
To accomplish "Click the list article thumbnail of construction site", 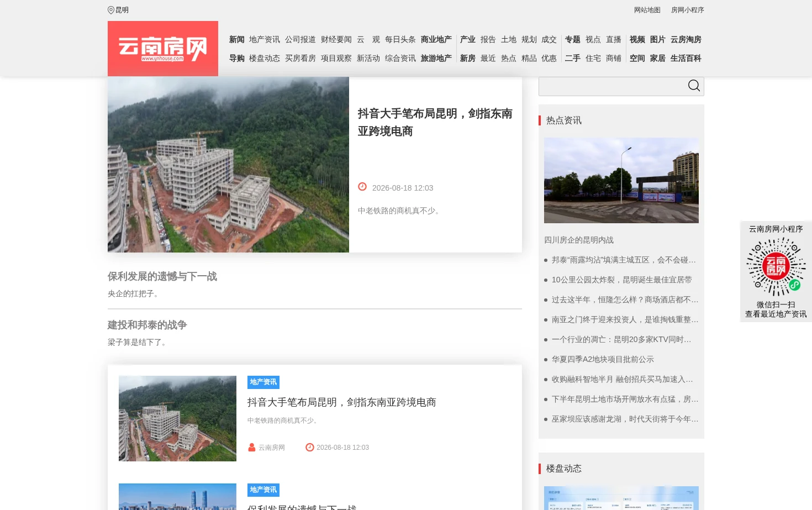I will [x=177, y=418].
